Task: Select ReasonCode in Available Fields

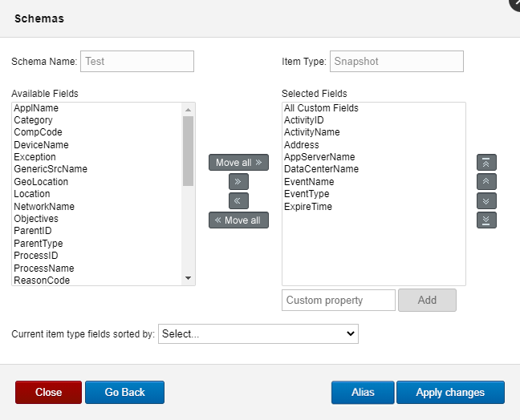Action: click(x=42, y=281)
